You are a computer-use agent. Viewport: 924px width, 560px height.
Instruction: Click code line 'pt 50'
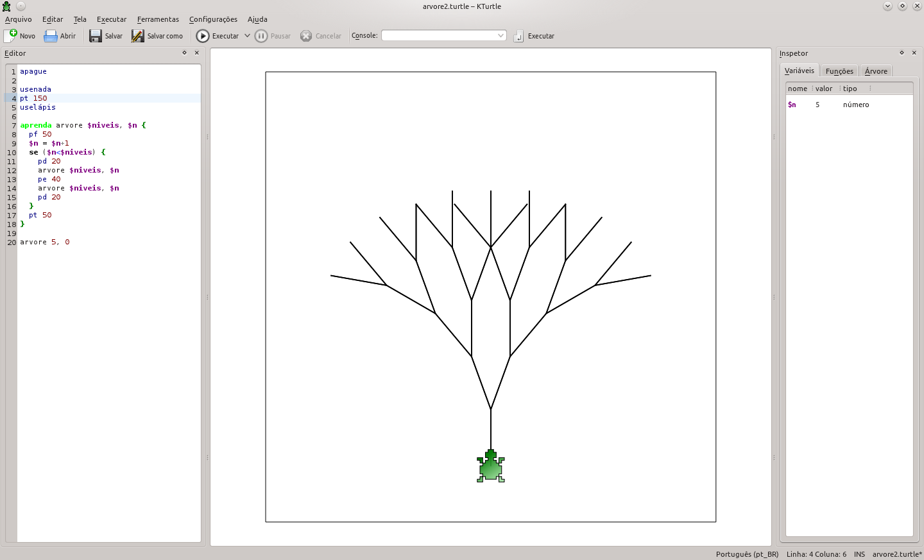(x=40, y=215)
